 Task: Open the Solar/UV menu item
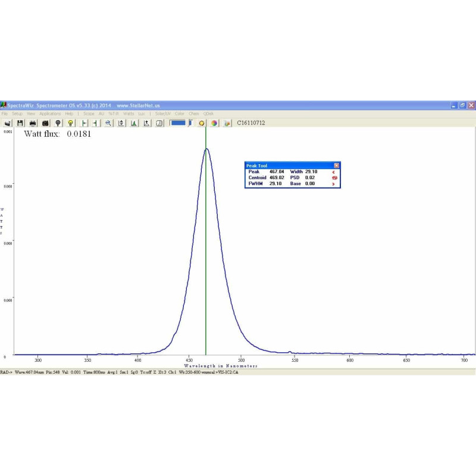(163, 113)
